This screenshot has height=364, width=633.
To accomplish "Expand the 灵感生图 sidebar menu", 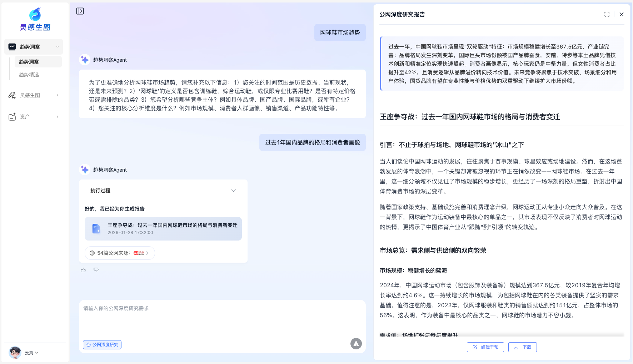I will click(58, 95).
